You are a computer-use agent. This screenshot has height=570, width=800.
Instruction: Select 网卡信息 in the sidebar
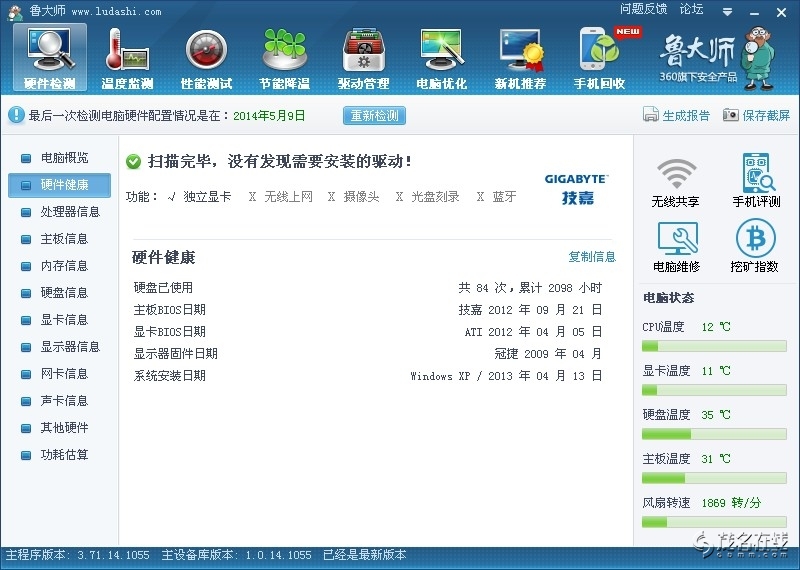pos(59,375)
